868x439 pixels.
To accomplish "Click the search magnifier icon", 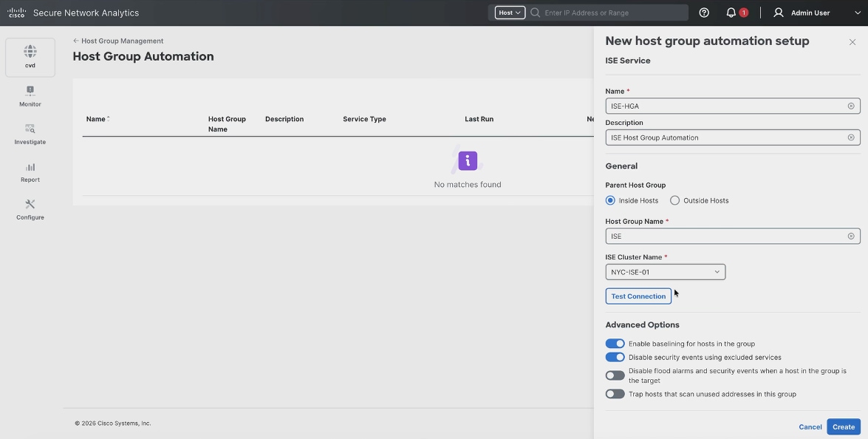I will 536,13.
